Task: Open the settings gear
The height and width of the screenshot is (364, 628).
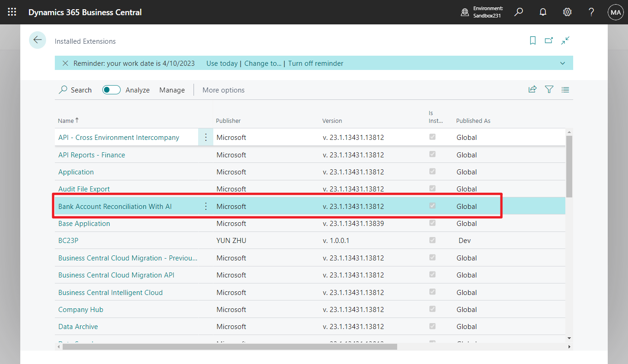Action: [x=567, y=12]
